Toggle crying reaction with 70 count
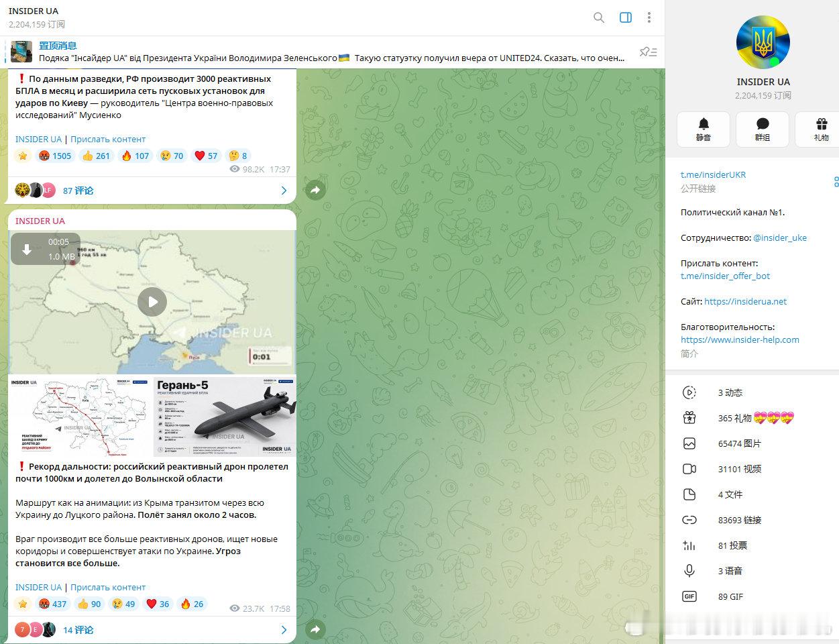 tap(172, 156)
